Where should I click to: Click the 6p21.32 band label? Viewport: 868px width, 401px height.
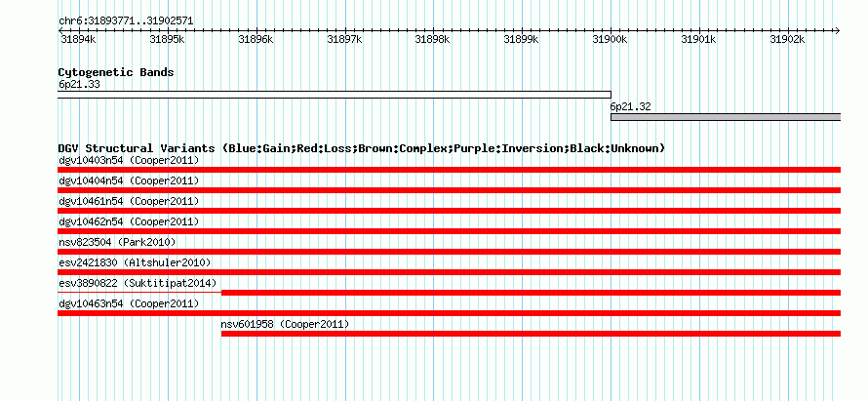[630, 107]
